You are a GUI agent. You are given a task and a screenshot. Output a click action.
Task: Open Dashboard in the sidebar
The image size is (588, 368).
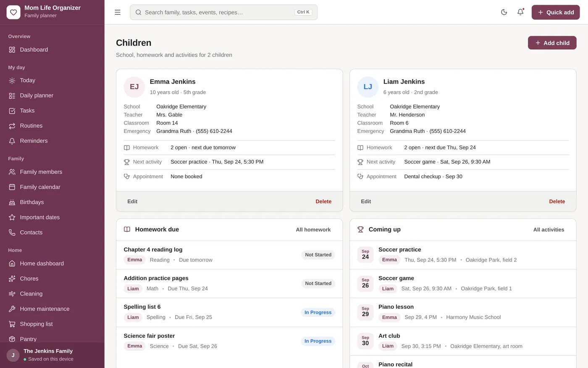pos(52,50)
